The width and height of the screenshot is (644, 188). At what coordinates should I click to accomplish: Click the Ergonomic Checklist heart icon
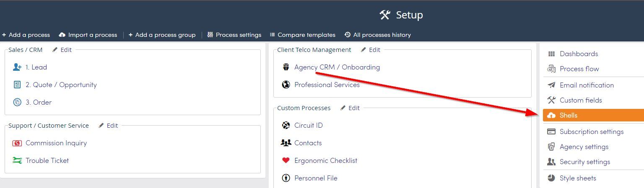286,160
